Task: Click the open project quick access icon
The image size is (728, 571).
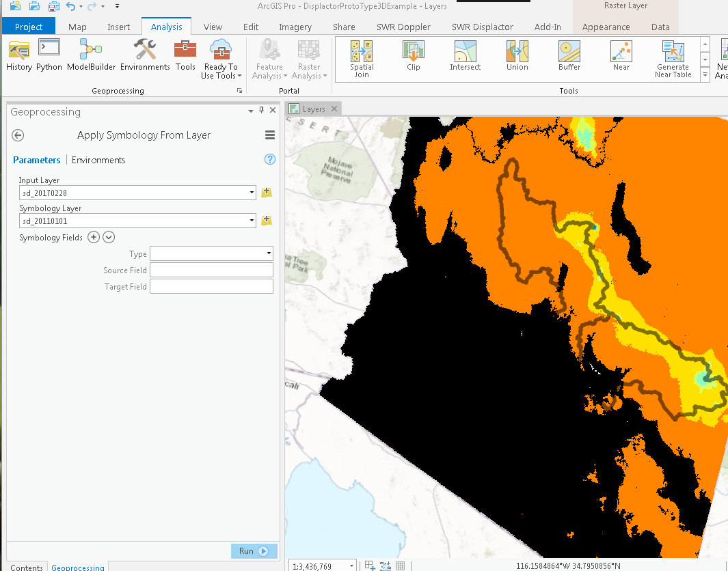Action: 34,6
